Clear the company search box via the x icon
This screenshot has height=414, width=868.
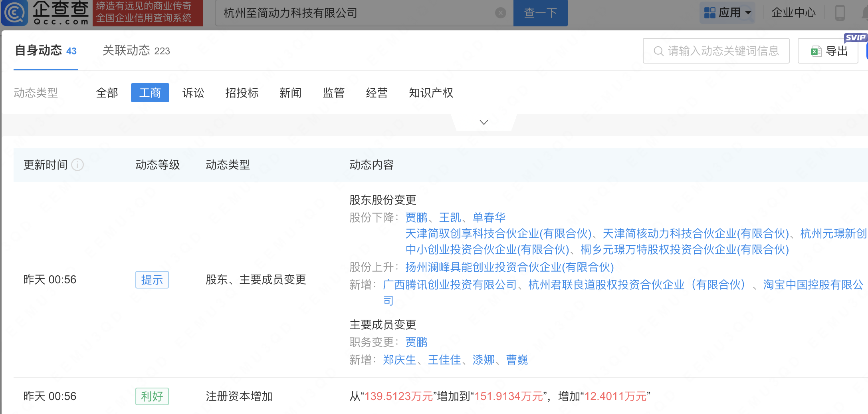coord(501,12)
